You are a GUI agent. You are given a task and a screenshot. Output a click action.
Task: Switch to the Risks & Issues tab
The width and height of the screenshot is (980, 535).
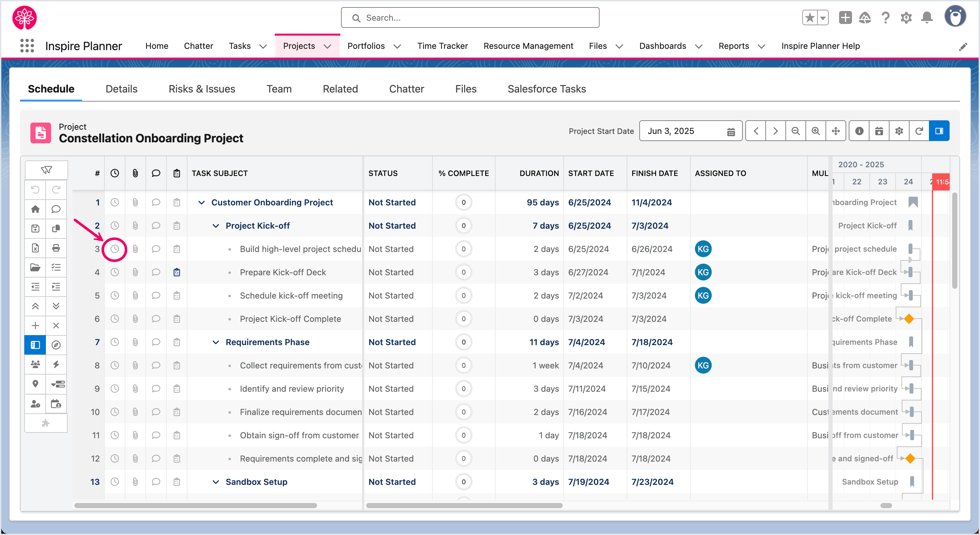click(202, 89)
